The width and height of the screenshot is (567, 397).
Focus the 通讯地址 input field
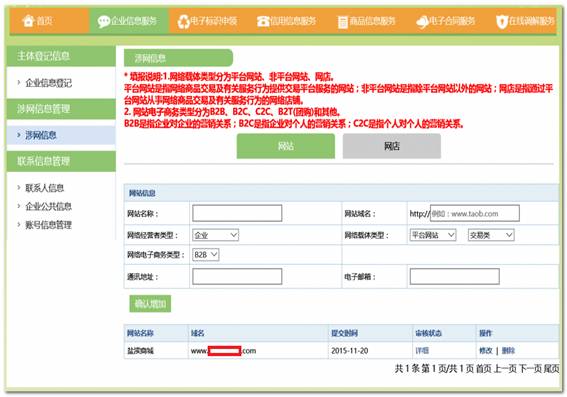(237, 276)
